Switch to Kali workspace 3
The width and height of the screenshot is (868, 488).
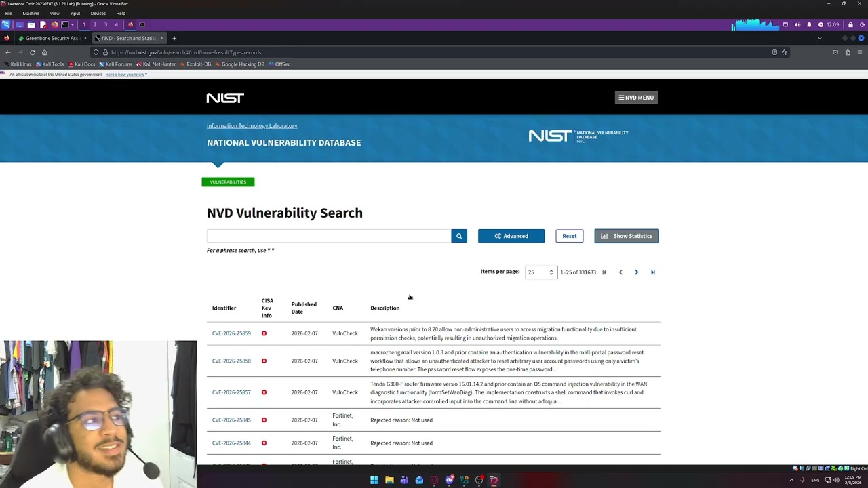[106, 24]
